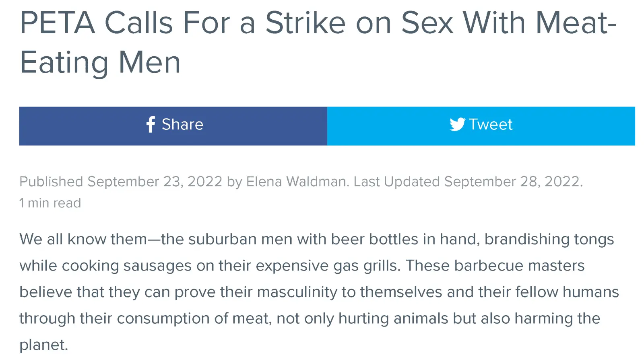
Task: Click 'Eating Men' on the headline's second line
Action: coord(100,63)
